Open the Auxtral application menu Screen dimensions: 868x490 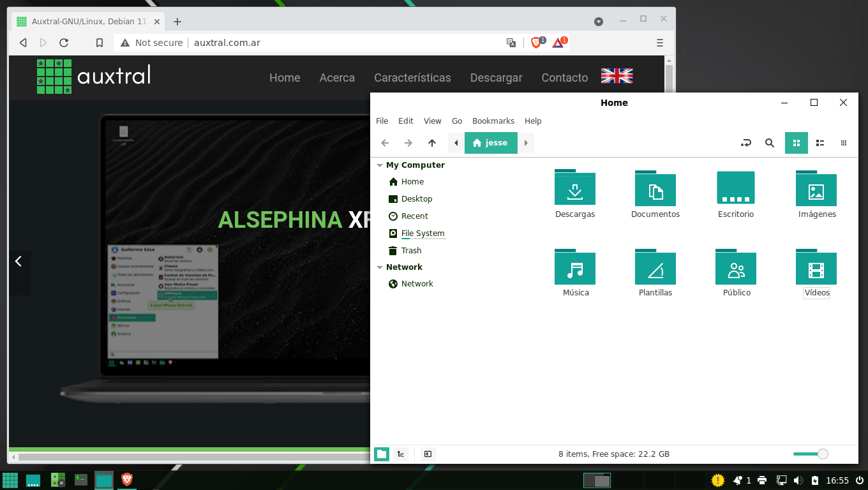[x=10, y=480]
